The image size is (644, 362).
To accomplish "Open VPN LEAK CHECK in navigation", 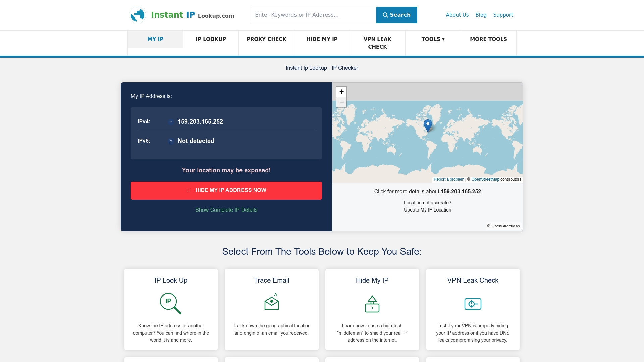I will (377, 43).
